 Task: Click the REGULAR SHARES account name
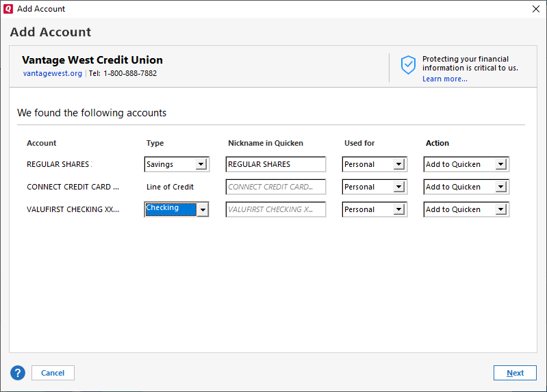[x=58, y=164]
